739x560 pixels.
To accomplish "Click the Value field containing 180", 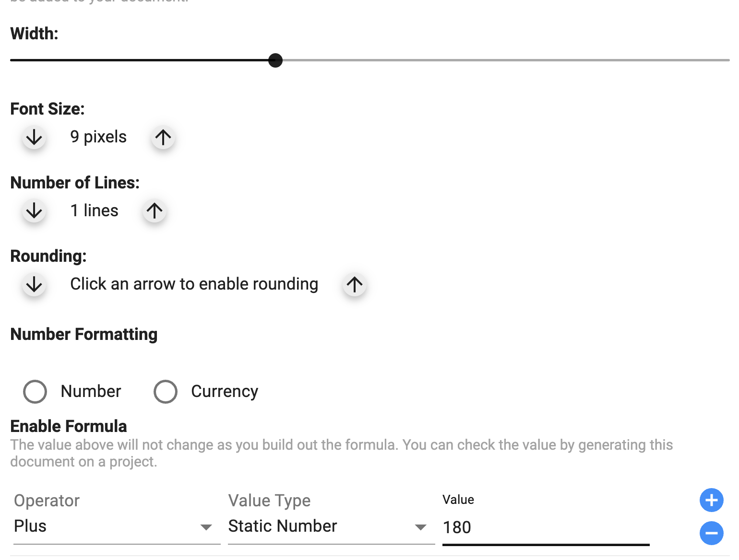I will (546, 527).
